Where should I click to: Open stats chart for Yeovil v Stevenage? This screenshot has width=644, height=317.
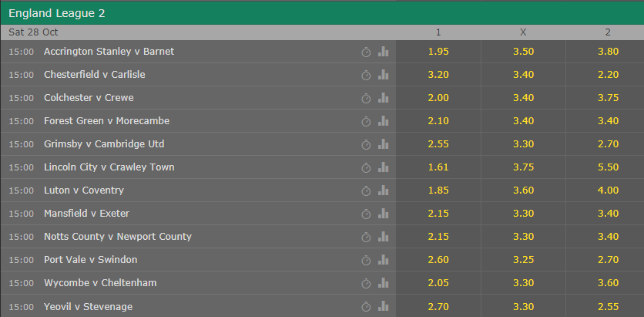point(384,306)
